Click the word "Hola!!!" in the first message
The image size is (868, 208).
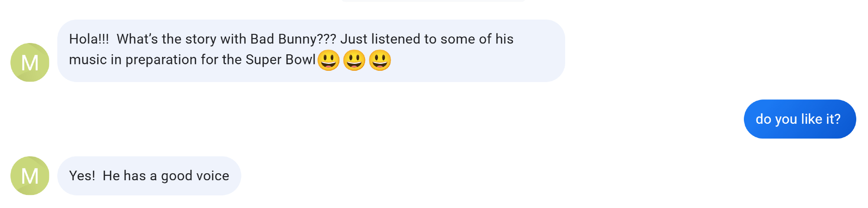[x=89, y=39]
